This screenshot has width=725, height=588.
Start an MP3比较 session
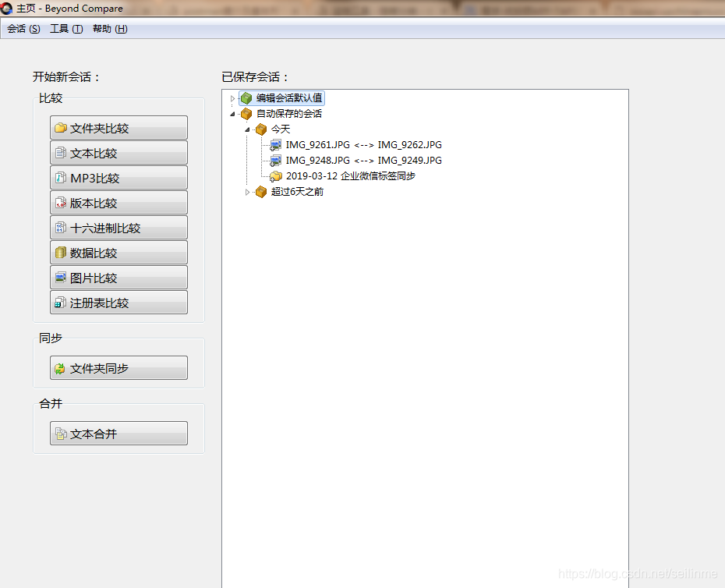point(118,178)
